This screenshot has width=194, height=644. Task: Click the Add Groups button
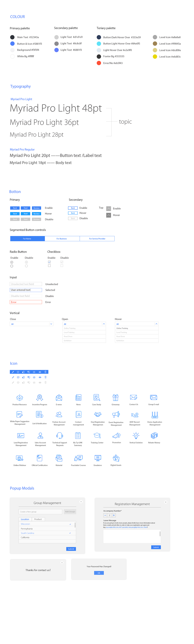tap(70, 512)
